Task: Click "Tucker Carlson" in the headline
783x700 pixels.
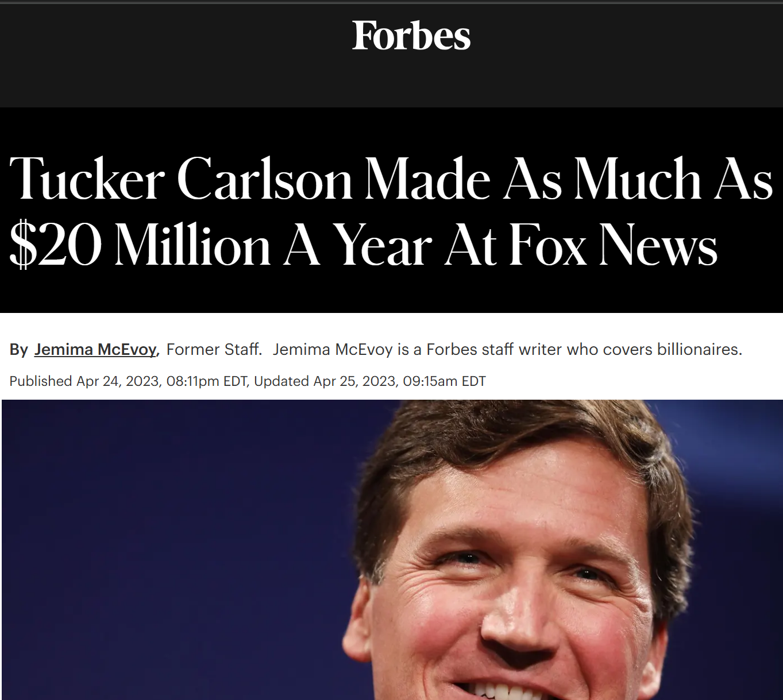Action: click(x=181, y=179)
